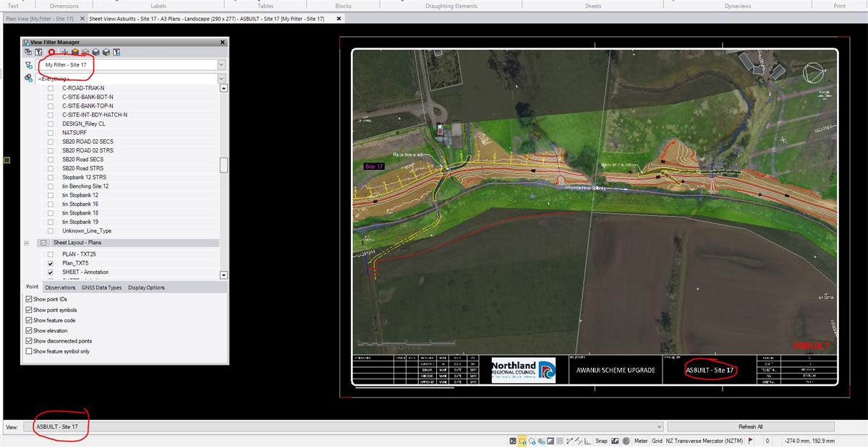The image size is (868, 448).
Task: Open the filter properties icon at toolbar far right
Action: 117,51
